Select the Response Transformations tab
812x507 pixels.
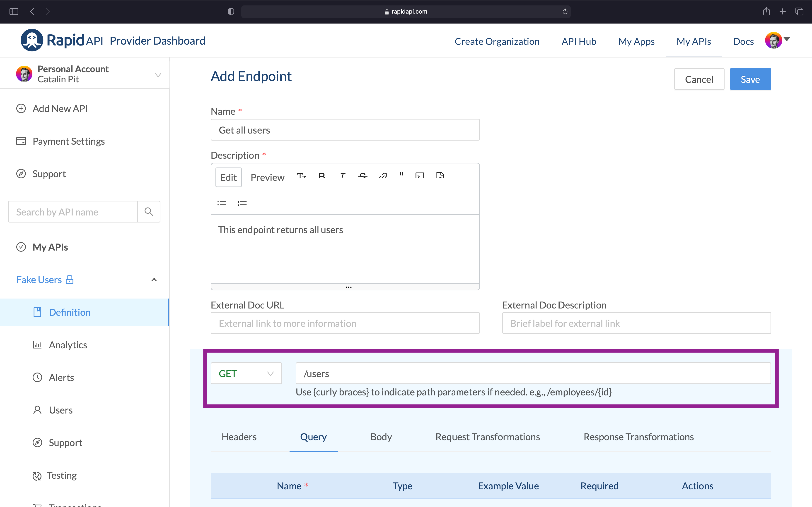(x=639, y=437)
